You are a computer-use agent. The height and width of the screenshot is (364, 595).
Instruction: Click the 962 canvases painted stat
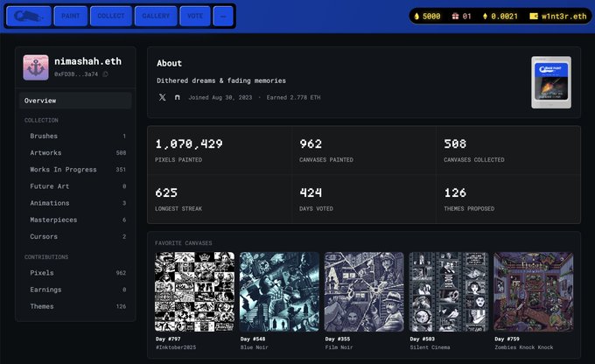(x=364, y=150)
